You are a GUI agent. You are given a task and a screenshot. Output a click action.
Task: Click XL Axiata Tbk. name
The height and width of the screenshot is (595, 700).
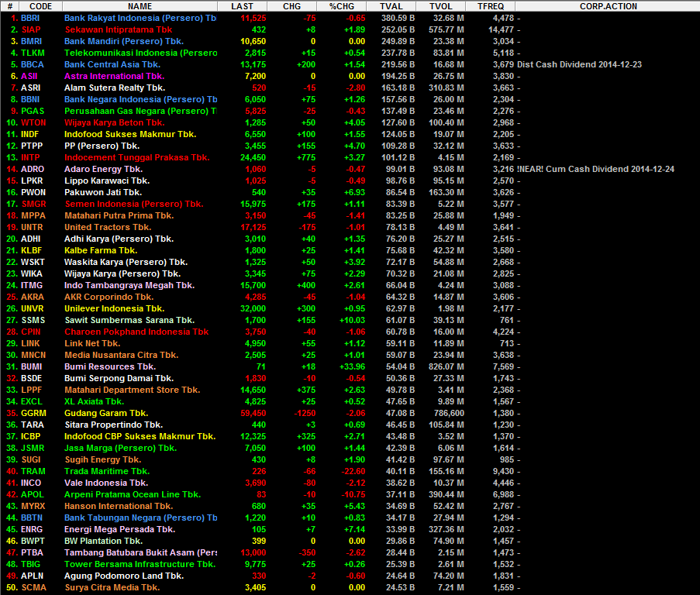click(94, 401)
